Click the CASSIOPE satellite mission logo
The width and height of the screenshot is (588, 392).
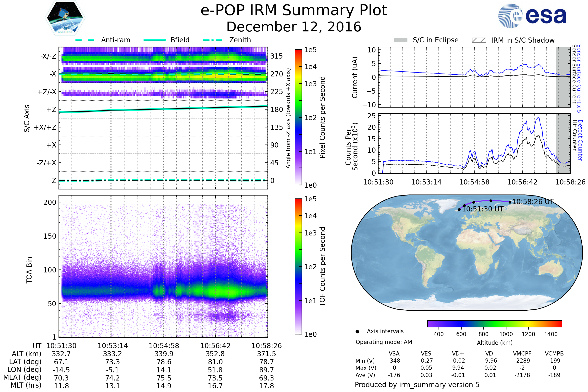65,18
